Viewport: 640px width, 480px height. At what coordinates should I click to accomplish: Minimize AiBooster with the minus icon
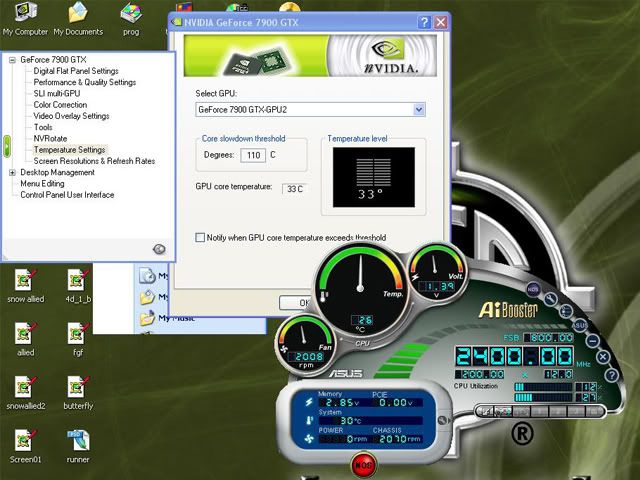tap(593, 340)
